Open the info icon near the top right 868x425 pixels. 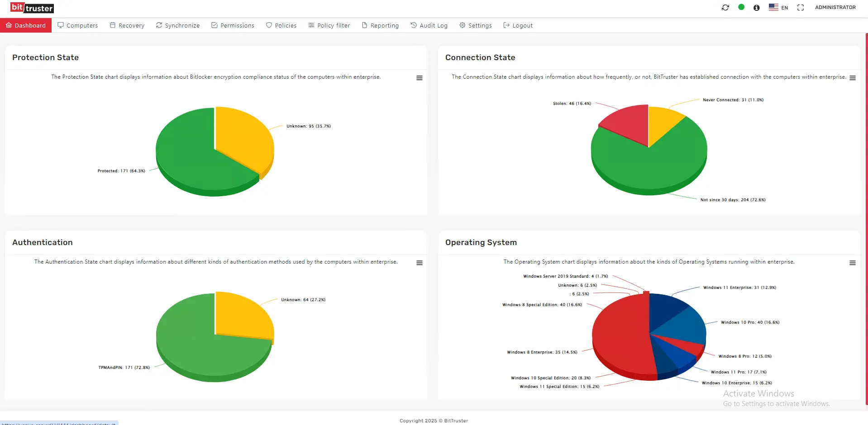point(756,7)
